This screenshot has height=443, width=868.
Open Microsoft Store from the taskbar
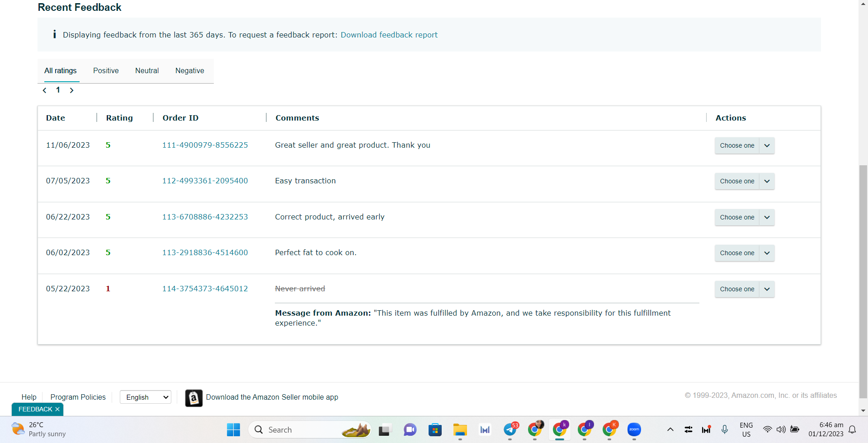click(435, 430)
